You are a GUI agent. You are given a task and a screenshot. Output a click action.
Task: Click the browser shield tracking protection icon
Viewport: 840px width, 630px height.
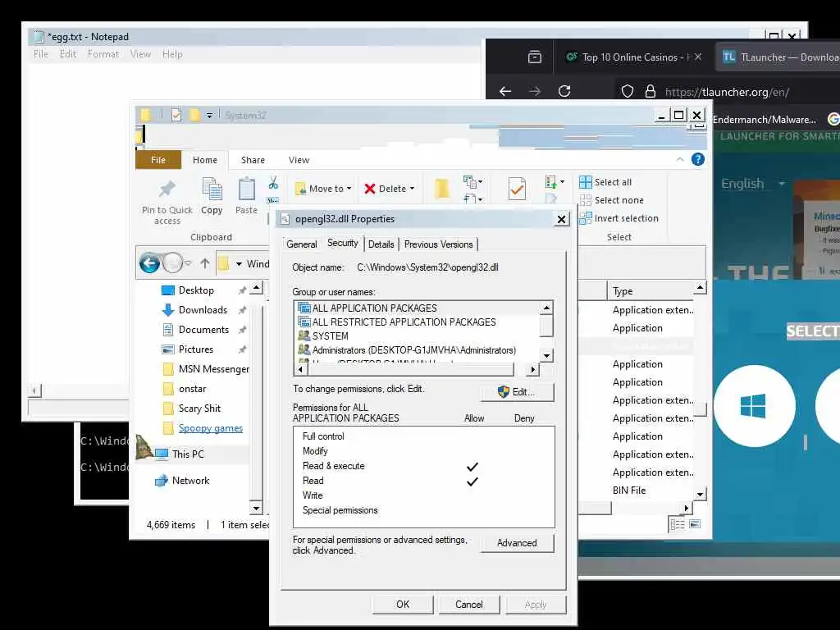click(628, 92)
